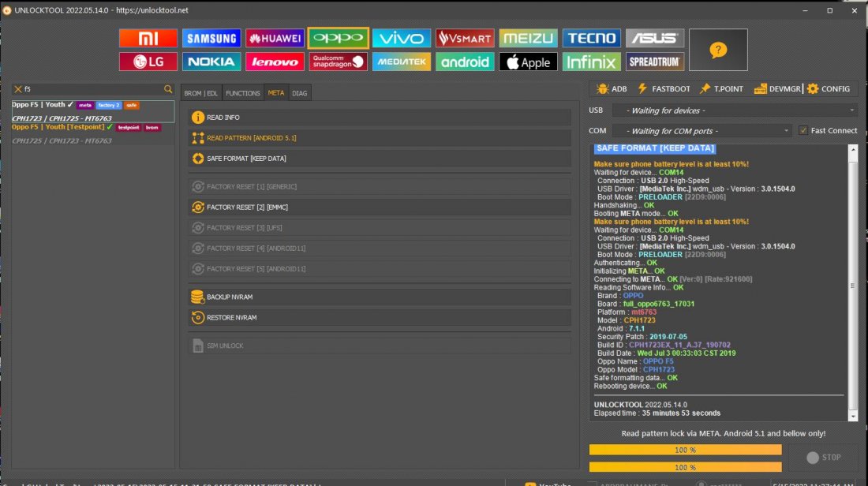
Task: Select the Vsmart brand logo
Action: [465, 38]
